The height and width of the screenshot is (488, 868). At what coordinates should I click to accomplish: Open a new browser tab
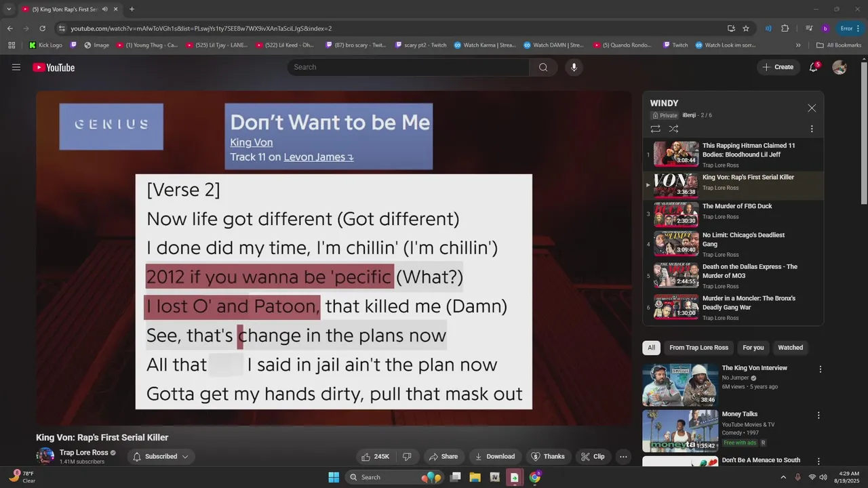pyautogui.click(x=132, y=9)
